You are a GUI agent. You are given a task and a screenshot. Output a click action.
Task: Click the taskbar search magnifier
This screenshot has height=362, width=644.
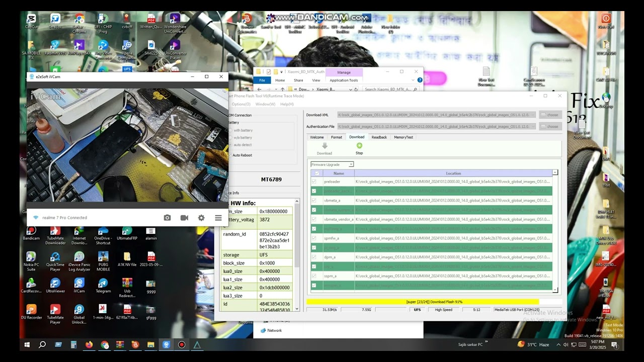tap(42, 345)
